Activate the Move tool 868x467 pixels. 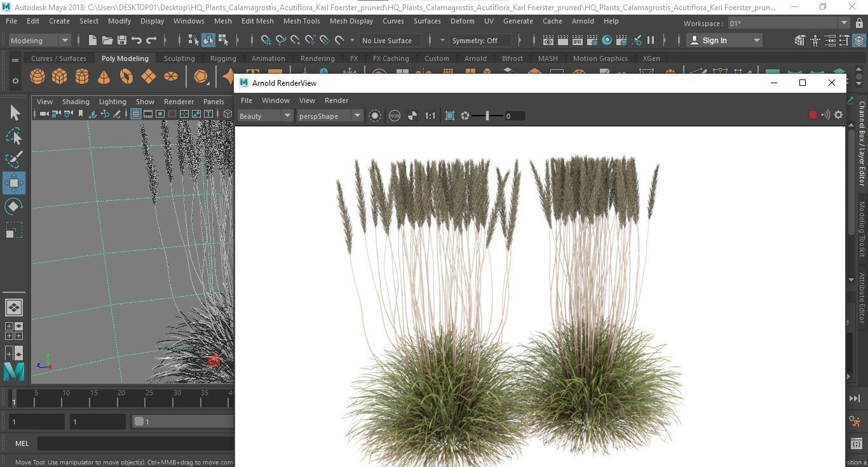14,183
